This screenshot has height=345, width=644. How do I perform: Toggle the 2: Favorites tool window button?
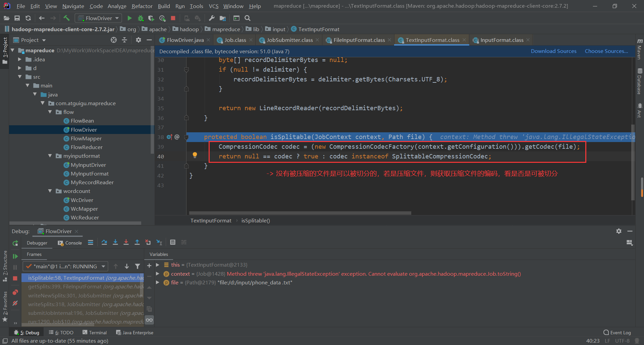click(x=5, y=306)
